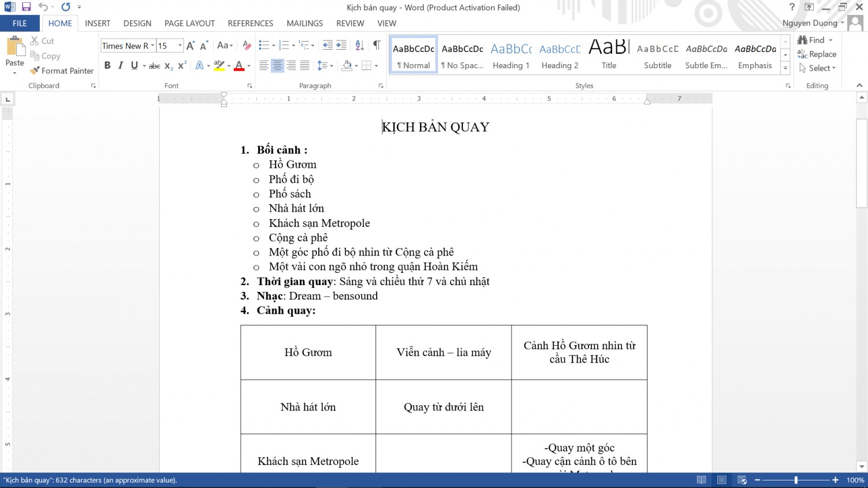Open the line spacing dropdown
Viewport: 868px width, 488px height.
[325, 66]
